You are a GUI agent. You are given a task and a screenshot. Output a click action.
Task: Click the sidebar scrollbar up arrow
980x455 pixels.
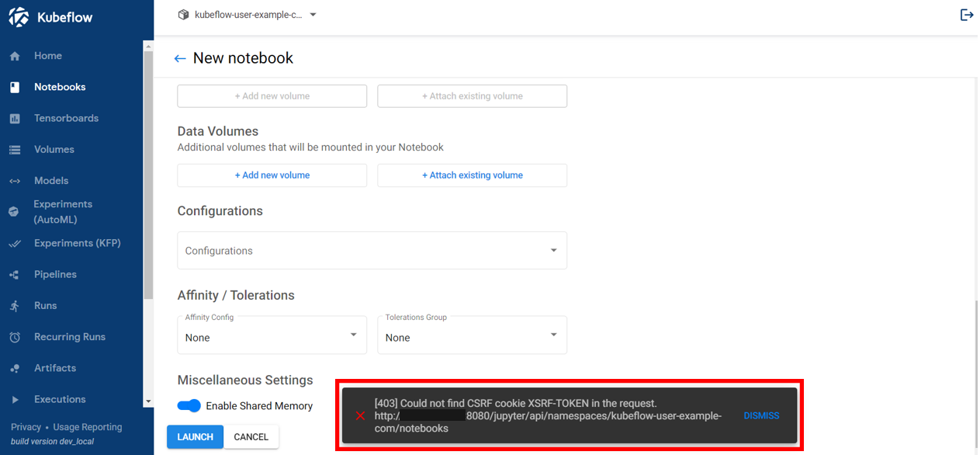148,47
